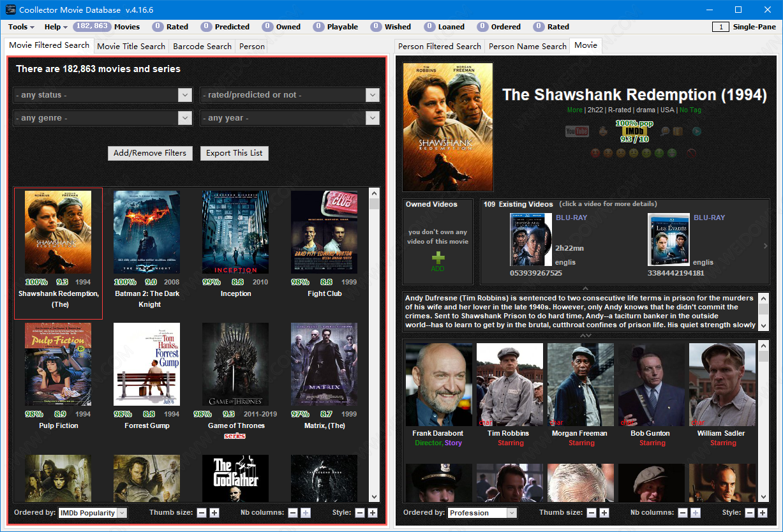Image resolution: width=783 pixels, height=532 pixels.
Task: Click the magnifier search icon
Action: 666,131
